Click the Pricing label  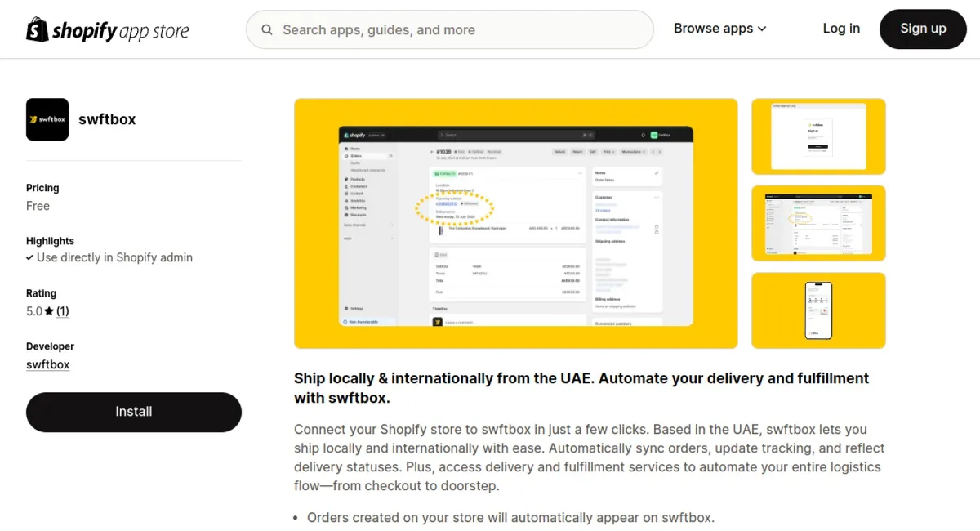(x=42, y=188)
